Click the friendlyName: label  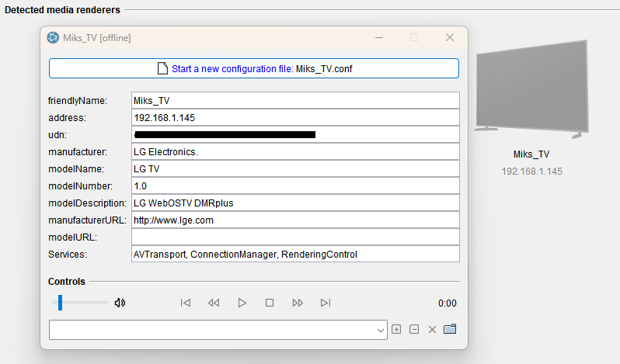coord(78,101)
